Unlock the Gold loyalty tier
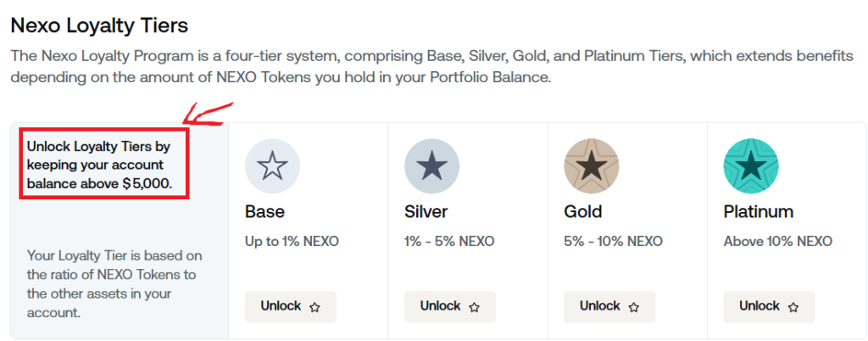 point(609,307)
